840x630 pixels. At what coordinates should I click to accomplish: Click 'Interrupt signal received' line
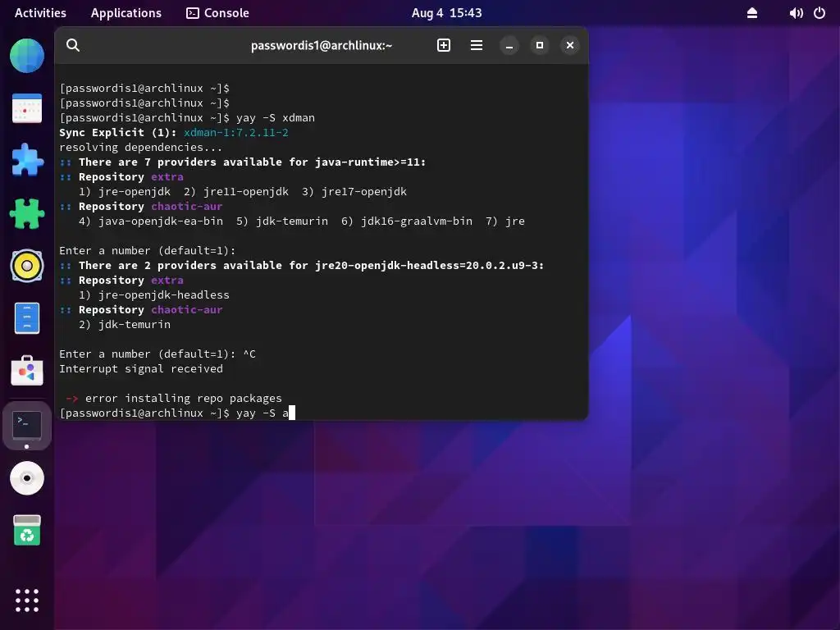pos(141,368)
